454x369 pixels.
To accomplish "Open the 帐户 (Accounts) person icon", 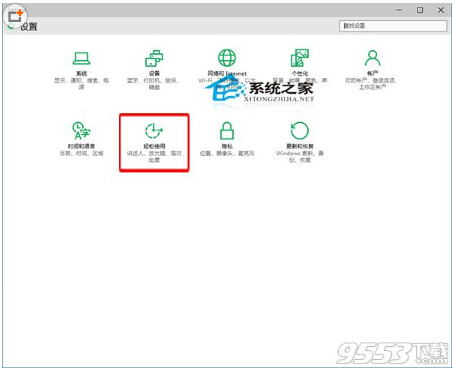I will coord(372,58).
